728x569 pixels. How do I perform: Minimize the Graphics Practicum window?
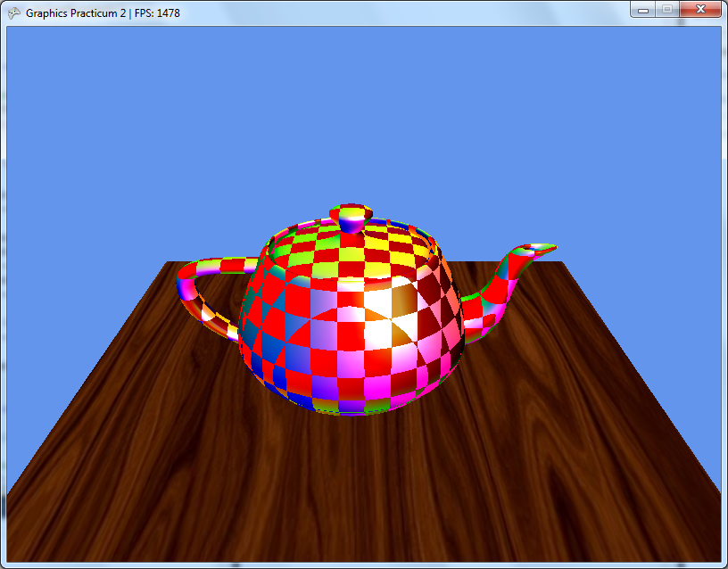643,9
